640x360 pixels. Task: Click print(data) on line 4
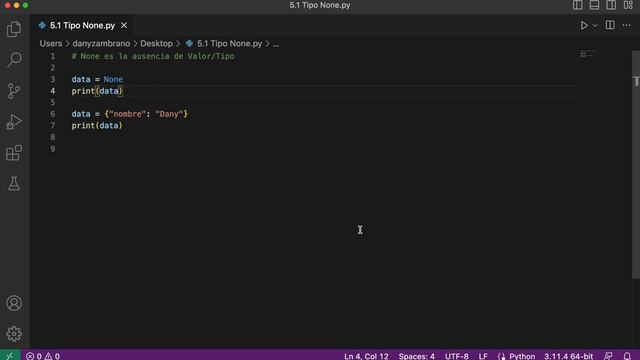click(x=97, y=91)
